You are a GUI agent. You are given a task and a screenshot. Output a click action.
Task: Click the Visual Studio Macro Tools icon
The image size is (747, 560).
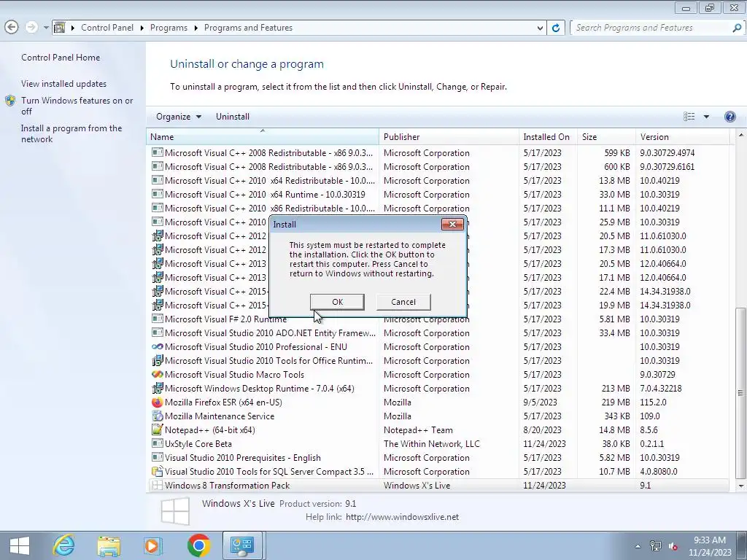tap(157, 375)
